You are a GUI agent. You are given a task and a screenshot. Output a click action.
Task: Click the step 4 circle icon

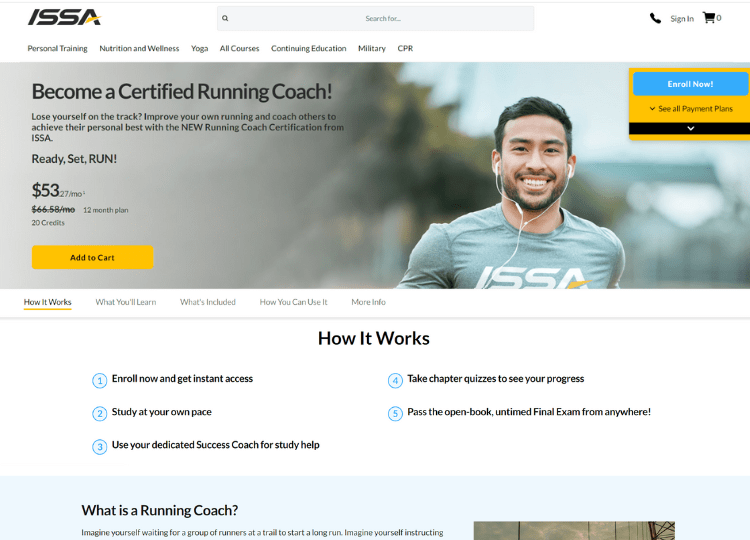(395, 381)
